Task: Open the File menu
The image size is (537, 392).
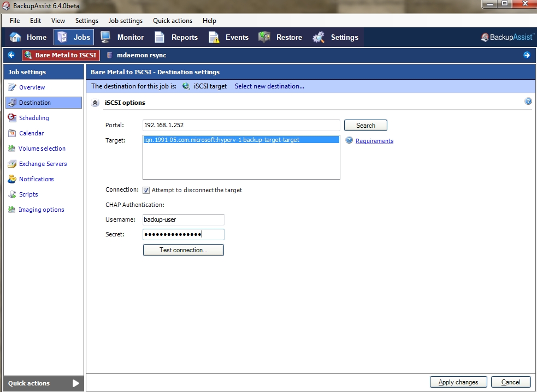Action: pos(15,21)
